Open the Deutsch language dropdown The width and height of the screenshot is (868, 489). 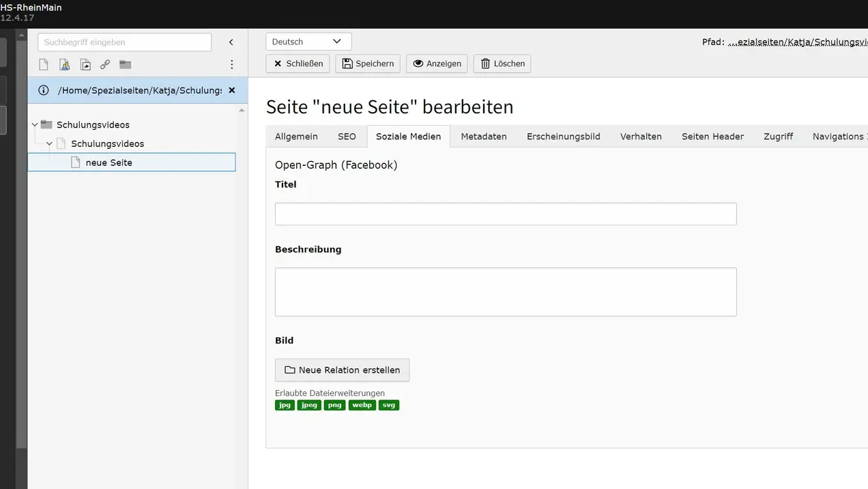pyautogui.click(x=308, y=41)
